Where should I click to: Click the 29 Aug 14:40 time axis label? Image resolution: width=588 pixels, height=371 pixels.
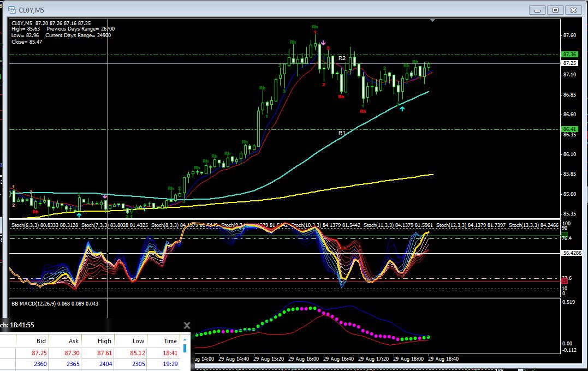tap(233, 358)
